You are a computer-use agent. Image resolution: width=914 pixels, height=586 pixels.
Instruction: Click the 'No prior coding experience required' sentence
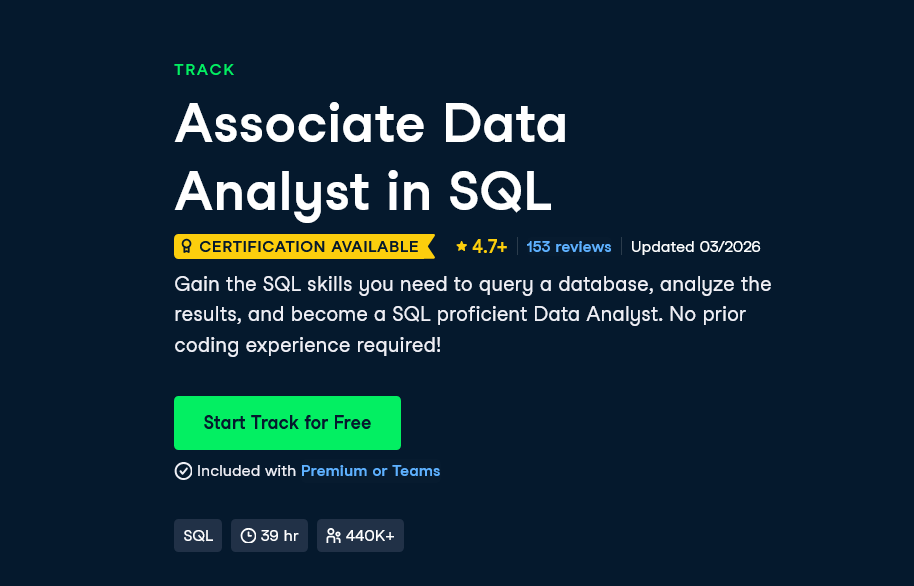coord(460,329)
